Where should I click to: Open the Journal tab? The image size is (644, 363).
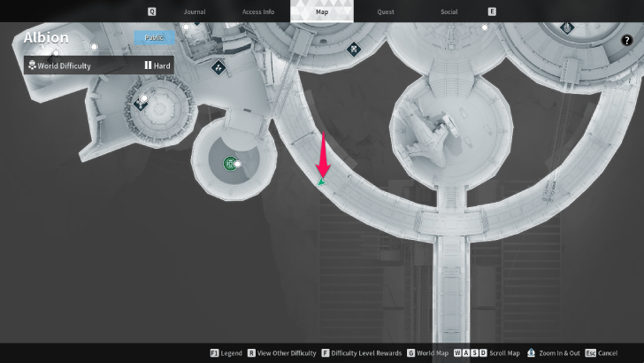point(195,12)
